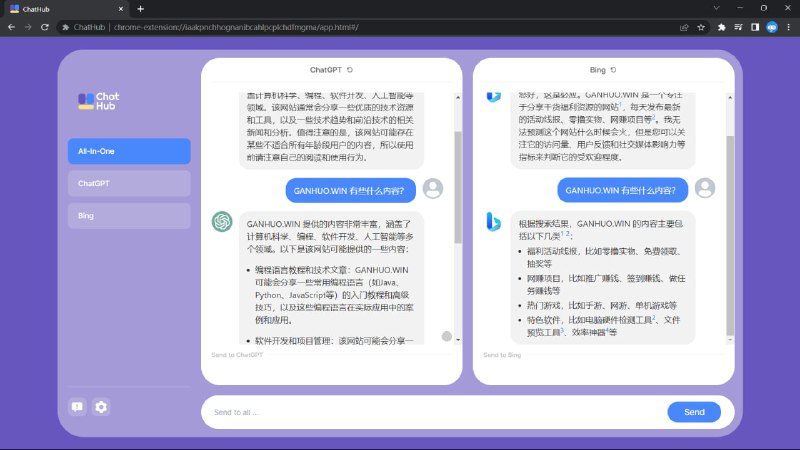The height and width of the screenshot is (450, 800).
Task: Click the Send button
Action: pos(694,412)
